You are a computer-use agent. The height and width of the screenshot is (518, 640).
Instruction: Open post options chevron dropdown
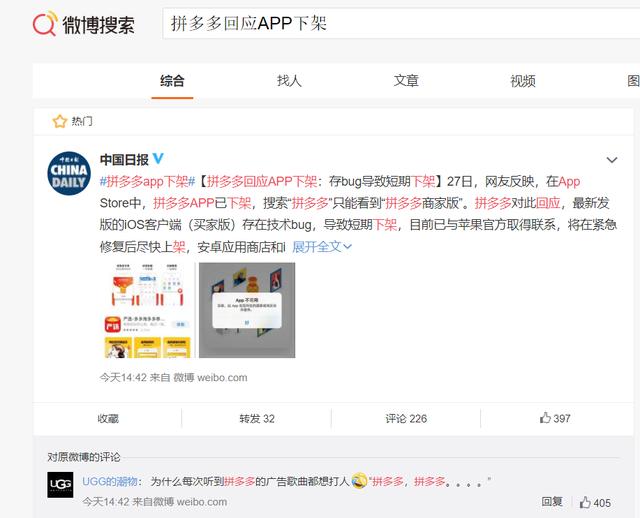click(611, 160)
